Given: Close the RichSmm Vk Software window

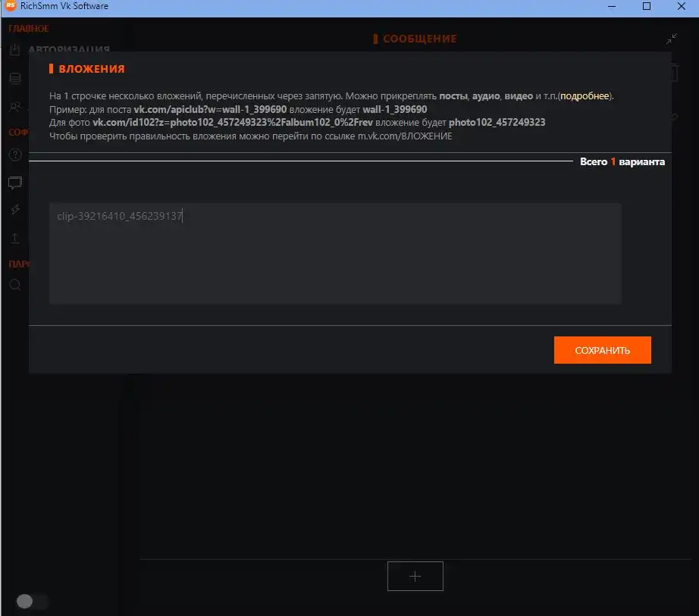Looking at the screenshot, I should 681,6.
